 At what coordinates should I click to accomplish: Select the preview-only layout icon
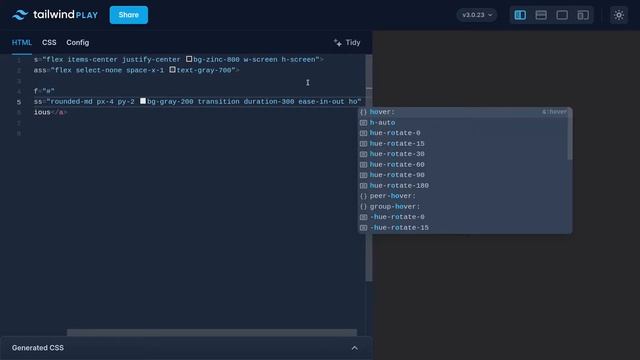tap(562, 15)
